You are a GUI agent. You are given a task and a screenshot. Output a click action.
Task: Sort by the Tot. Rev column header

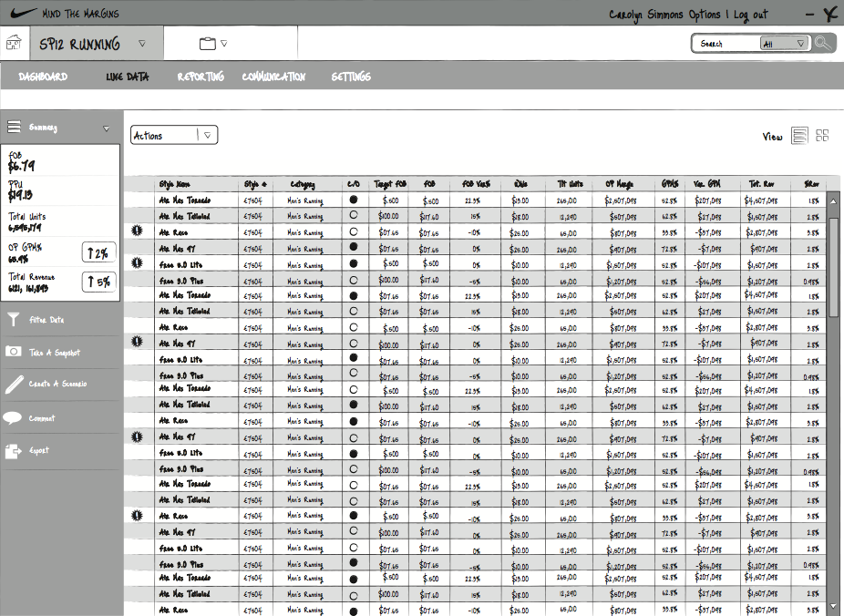click(761, 184)
